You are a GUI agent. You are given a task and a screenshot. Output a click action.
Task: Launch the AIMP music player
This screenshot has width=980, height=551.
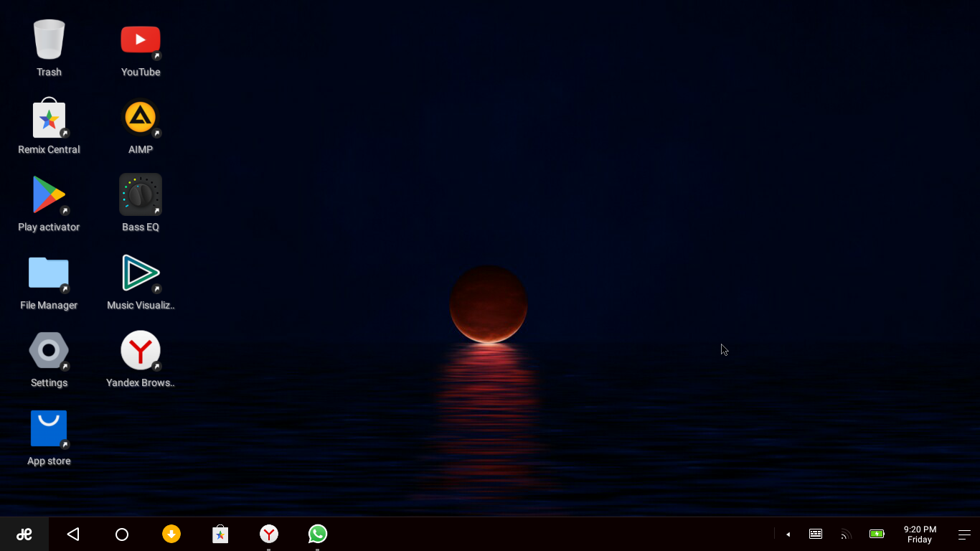pyautogui.click(x=141, y=118)
